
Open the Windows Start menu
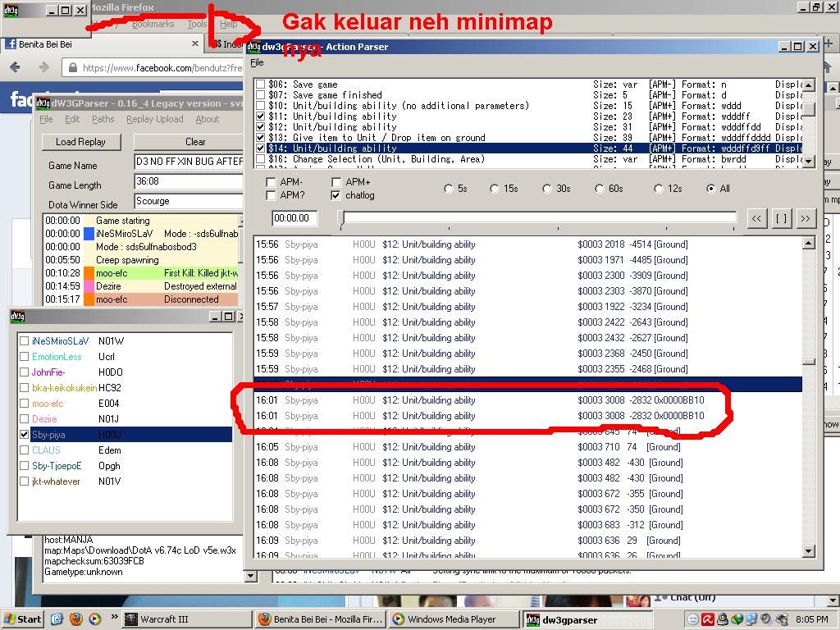coord(22,619)
